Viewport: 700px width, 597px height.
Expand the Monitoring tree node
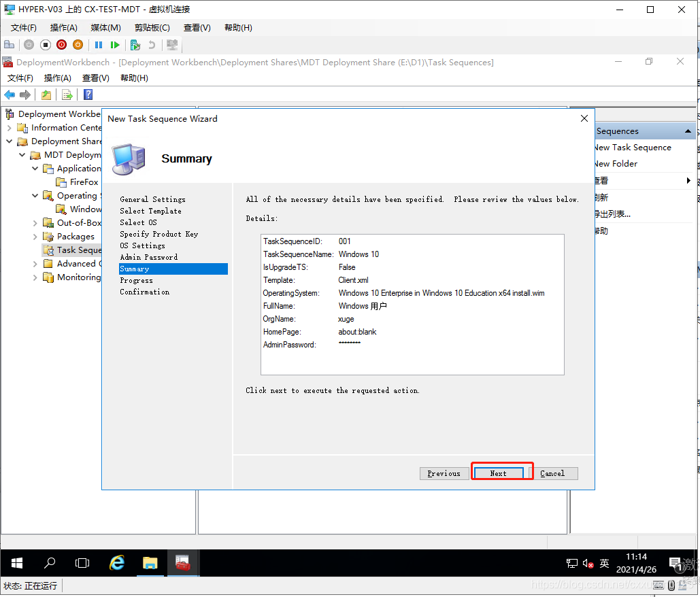coord(35,277)
